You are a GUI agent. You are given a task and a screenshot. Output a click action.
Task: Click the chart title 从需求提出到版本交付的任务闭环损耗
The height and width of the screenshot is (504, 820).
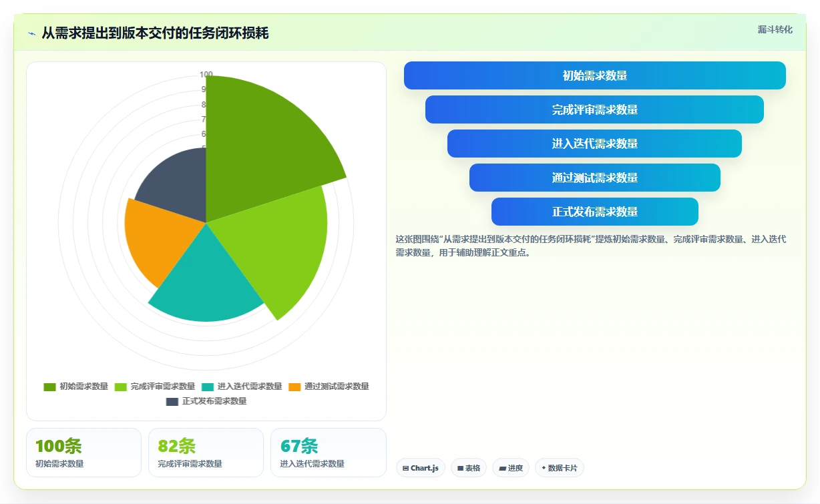coord(155,33)
